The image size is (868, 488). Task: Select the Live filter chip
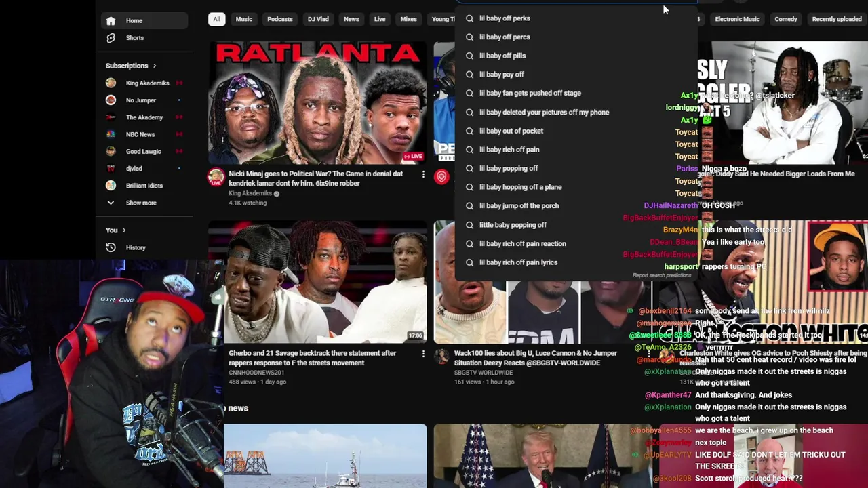[380, 19]
